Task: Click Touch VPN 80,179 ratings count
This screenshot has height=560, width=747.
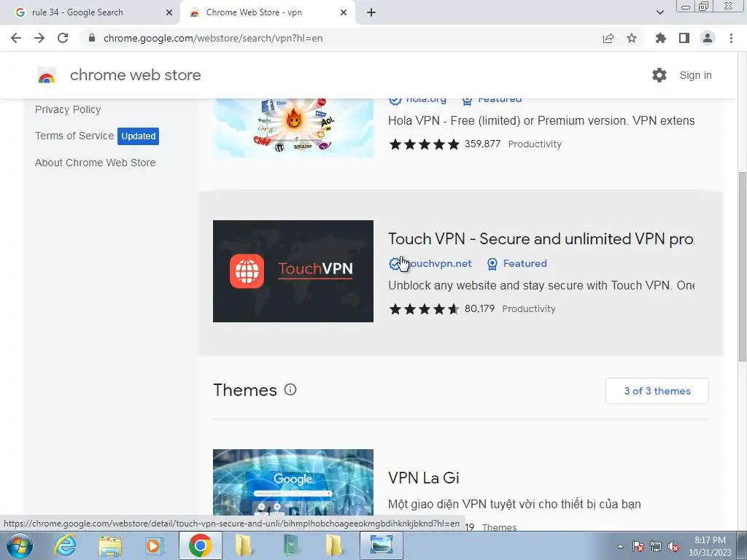Action: [x=479, y=308]
